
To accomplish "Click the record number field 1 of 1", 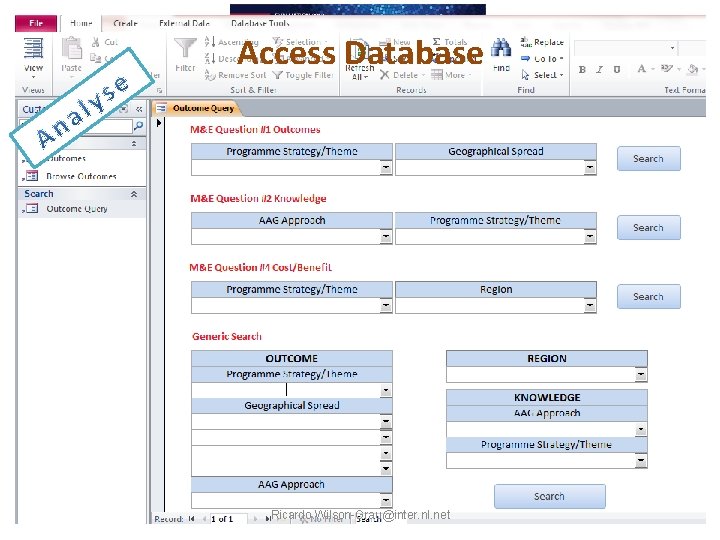I will (228, 519).
